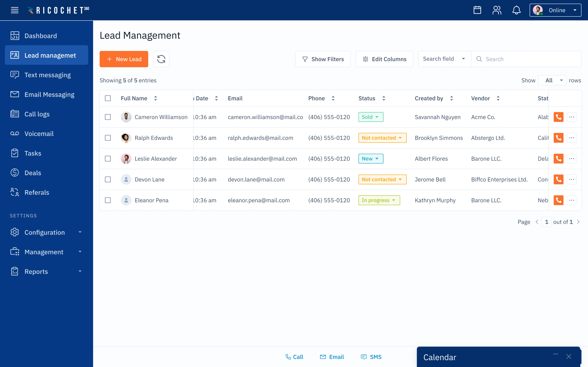Open the calendar icon in header
The height and width of the screenshot is (367, 588).
pos(477,10)
